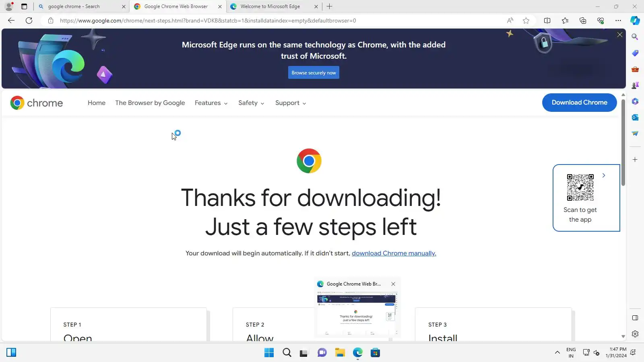
Task: Open sidebar Games chess icon
Action: point(635,85)
